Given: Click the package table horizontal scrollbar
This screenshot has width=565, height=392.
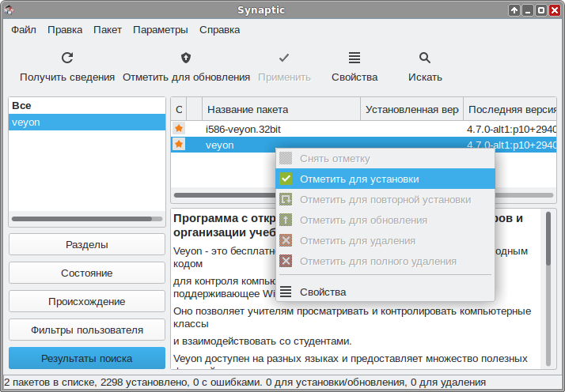Looking at the screenshot, I should pos(363,195).
